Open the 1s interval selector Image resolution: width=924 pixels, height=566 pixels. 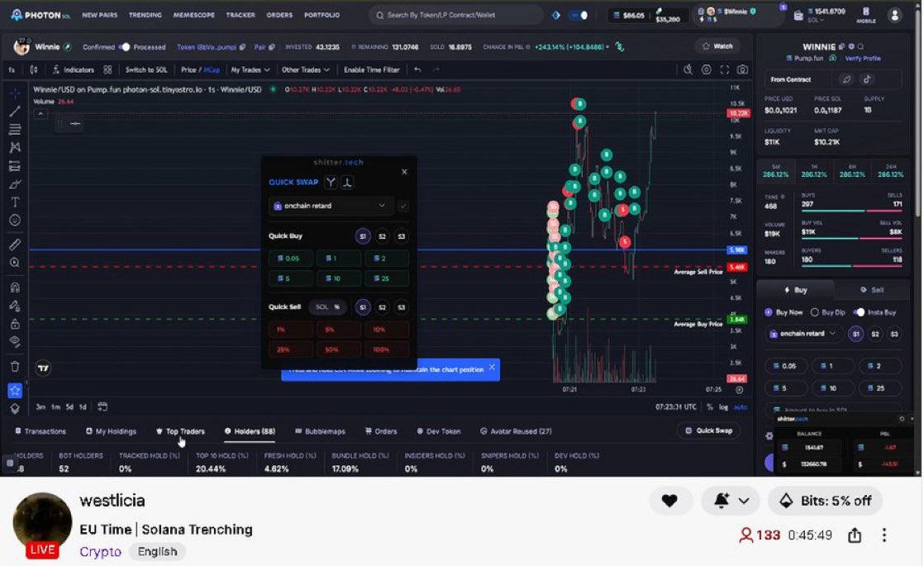[x=12, y=69]
